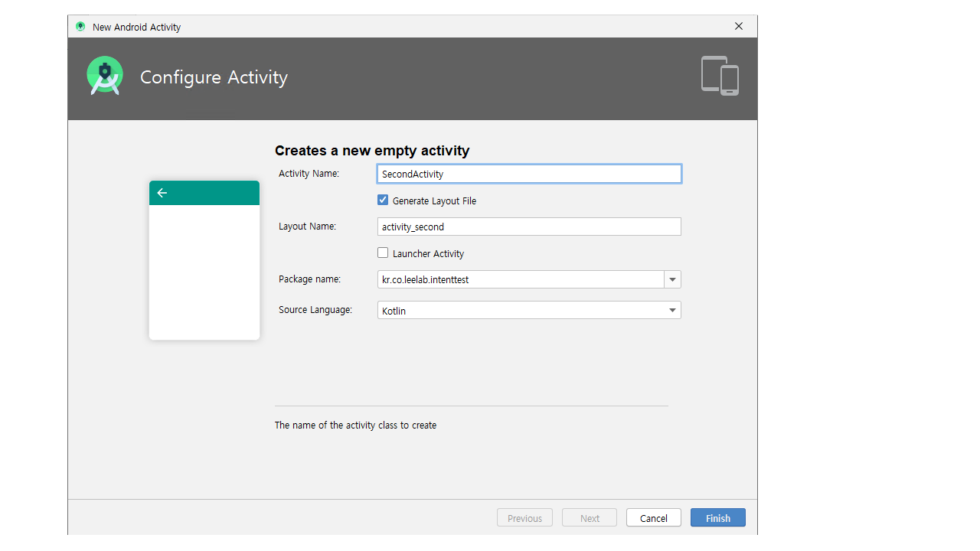Uncheck the Generate Layout File checkbox
Screen dimensions: 980x551
(x=383, y=200)
